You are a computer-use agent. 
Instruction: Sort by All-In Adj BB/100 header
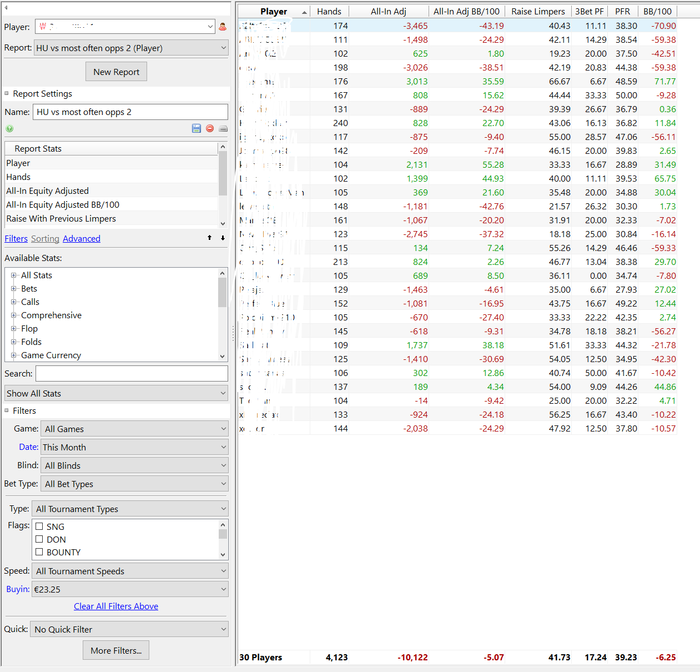tap(467, 12)
